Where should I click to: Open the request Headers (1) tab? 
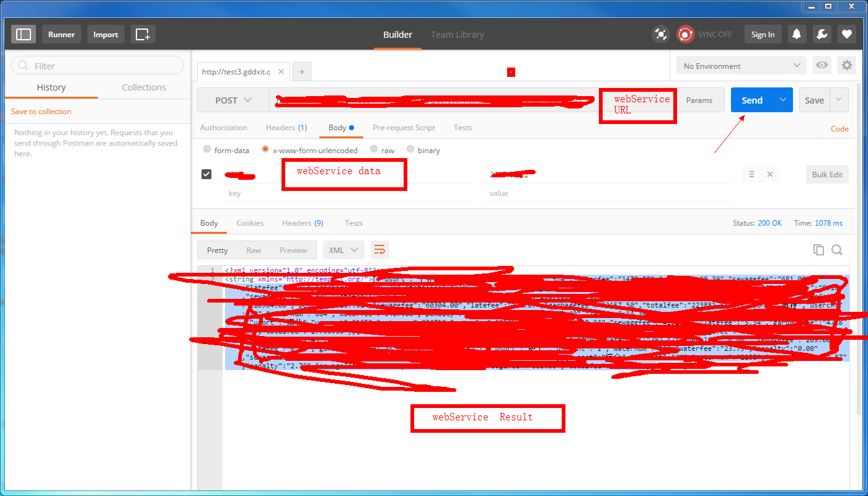(286, 128)
